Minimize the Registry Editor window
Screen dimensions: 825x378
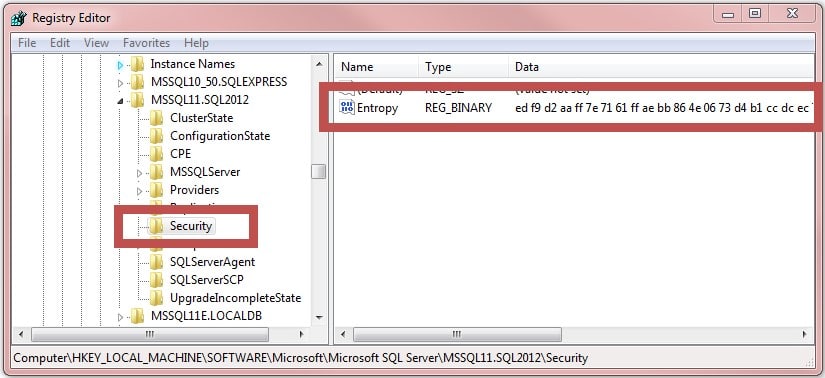(729, 14)
